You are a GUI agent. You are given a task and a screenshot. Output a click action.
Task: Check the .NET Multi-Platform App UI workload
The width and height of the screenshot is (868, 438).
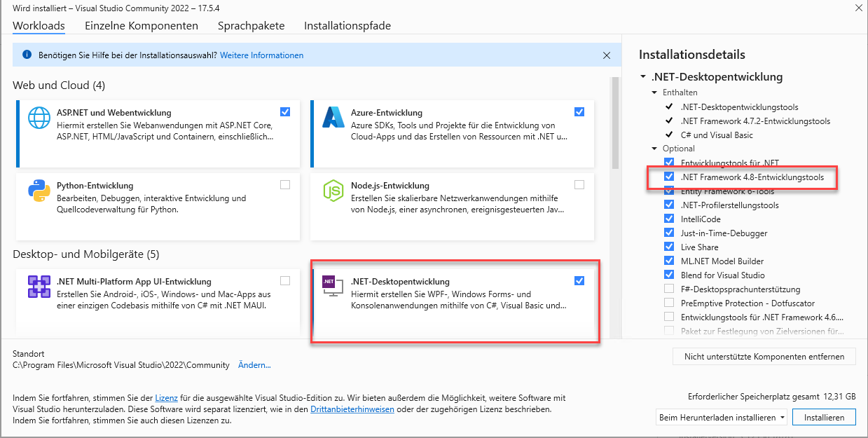pos(284,281)
